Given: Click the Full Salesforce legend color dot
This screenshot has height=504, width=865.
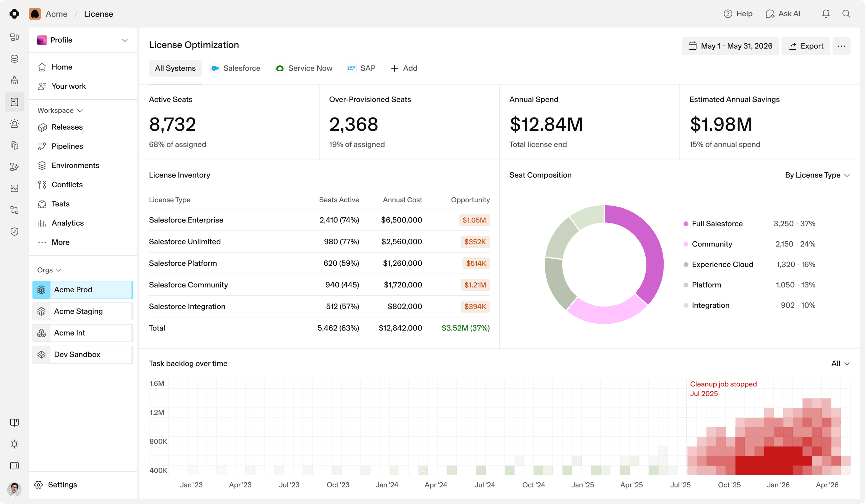Looking at the screenshot, I should tap(686, 224).
